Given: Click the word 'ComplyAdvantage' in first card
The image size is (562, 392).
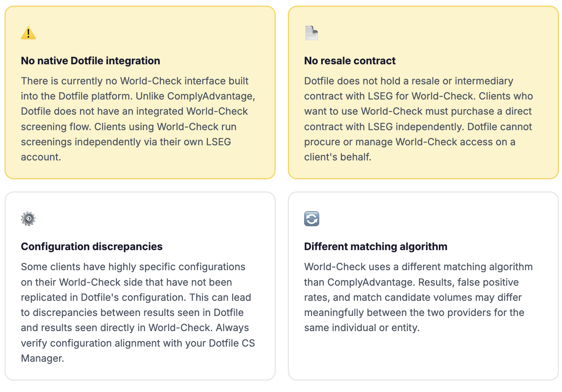Looking at the screenshot, I should (x=211, y=96).
